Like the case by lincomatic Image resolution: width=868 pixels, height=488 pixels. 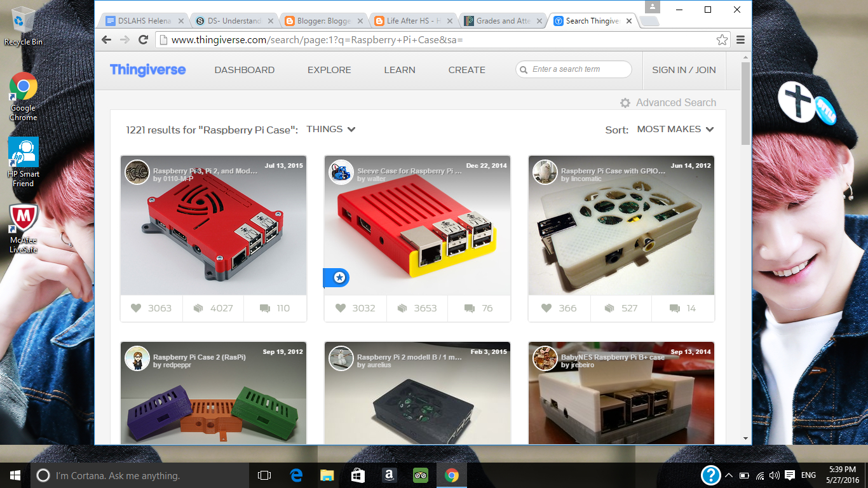coord(546,308)
